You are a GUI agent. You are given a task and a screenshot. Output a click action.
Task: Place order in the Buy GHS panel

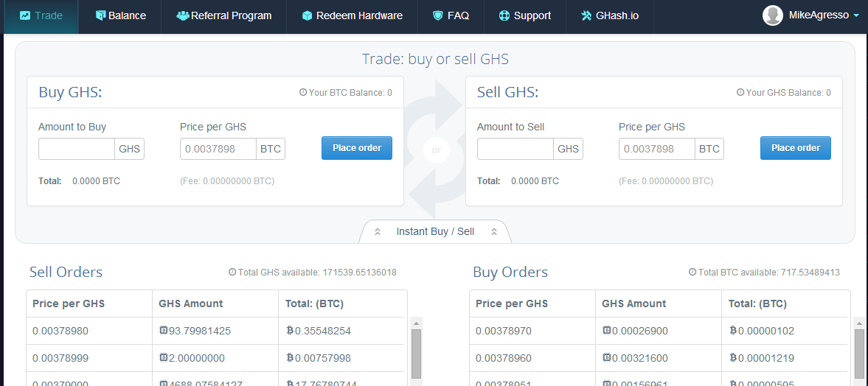coord(356,148)
